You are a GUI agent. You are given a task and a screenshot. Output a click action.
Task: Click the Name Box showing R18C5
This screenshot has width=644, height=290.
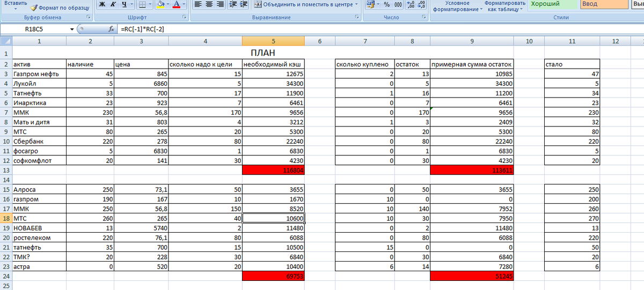click(x=35, y=29)
